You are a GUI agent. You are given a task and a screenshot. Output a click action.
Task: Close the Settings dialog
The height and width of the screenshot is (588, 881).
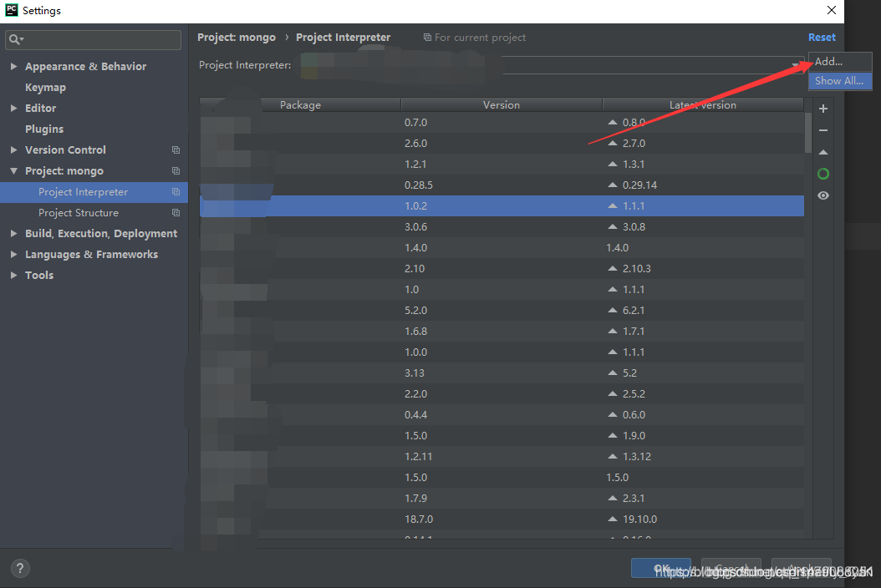tap(832, 10)
